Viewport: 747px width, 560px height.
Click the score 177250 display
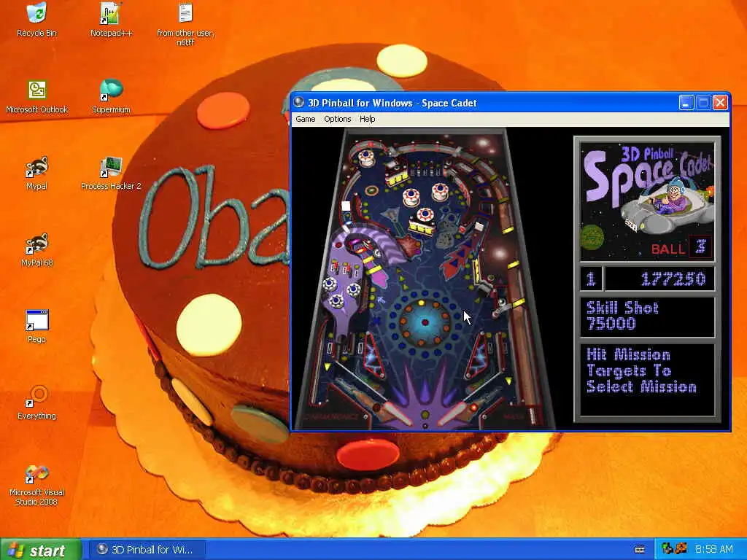659,279
